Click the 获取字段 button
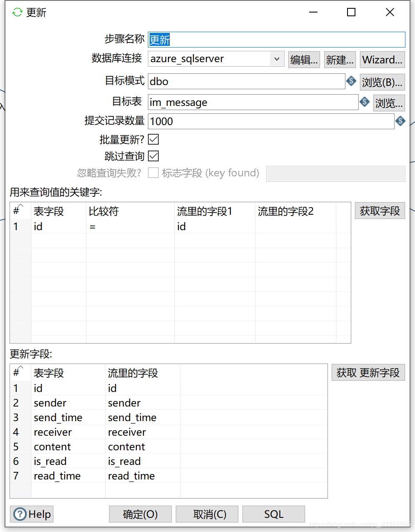 pyautogui.click(x=380, y=211)
